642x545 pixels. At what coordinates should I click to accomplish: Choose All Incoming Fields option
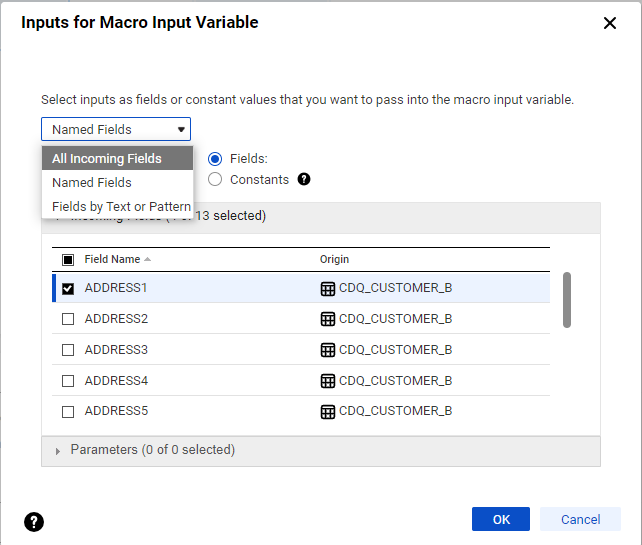click(107, 158)
